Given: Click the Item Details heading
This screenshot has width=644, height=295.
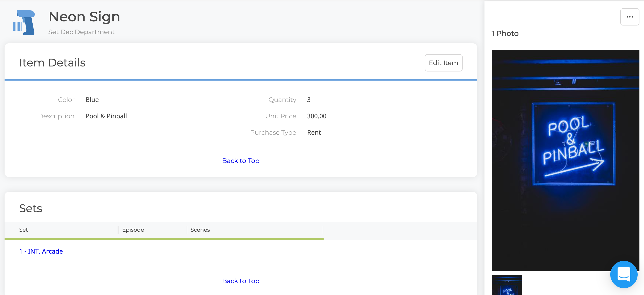Looking at the screenshot, I should point(52,62).
